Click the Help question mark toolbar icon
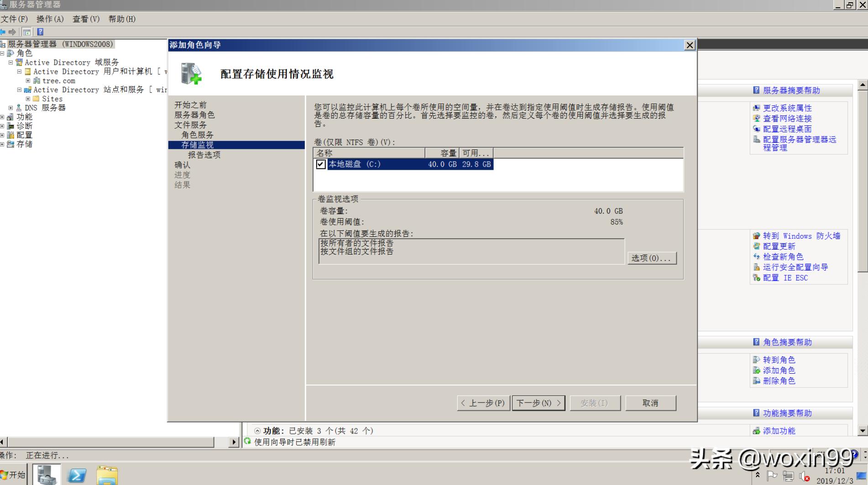Screen dimensions: 868x485 point(40,32)
